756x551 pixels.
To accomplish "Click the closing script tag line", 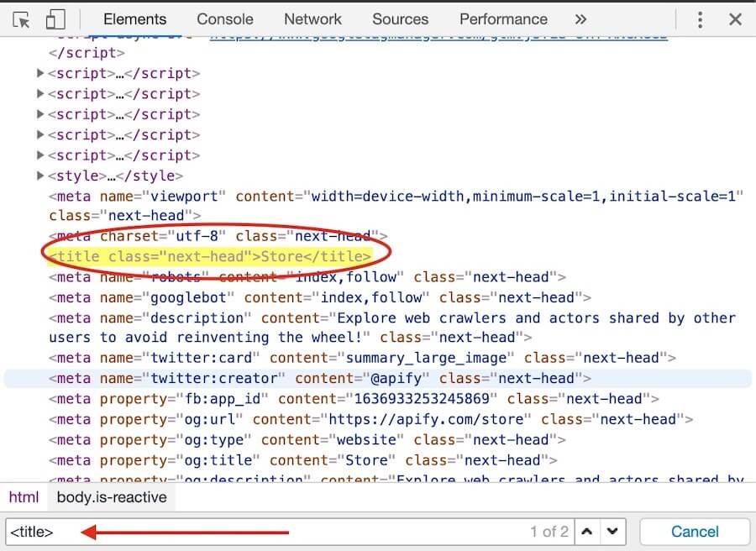I will (x=87, y=53).
